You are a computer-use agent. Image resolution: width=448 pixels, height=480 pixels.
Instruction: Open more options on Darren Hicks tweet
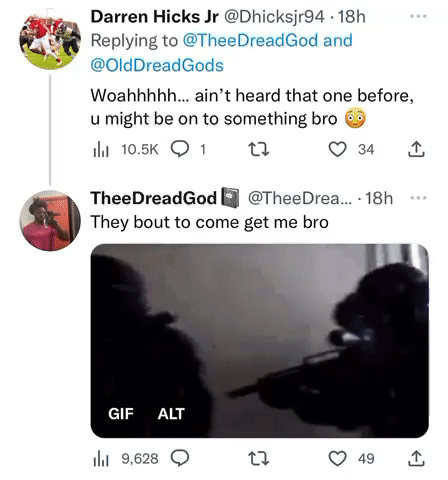418,16
